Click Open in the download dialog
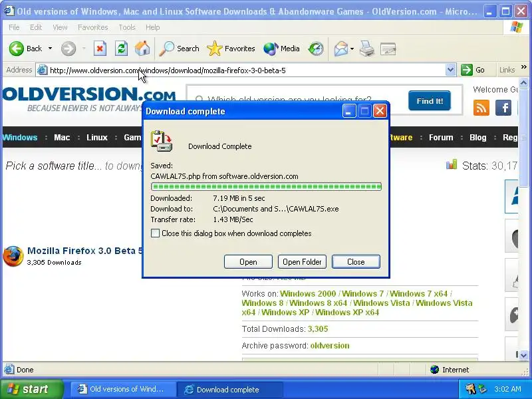The height and width of the screenshot is (399, 532). point(248,261)
